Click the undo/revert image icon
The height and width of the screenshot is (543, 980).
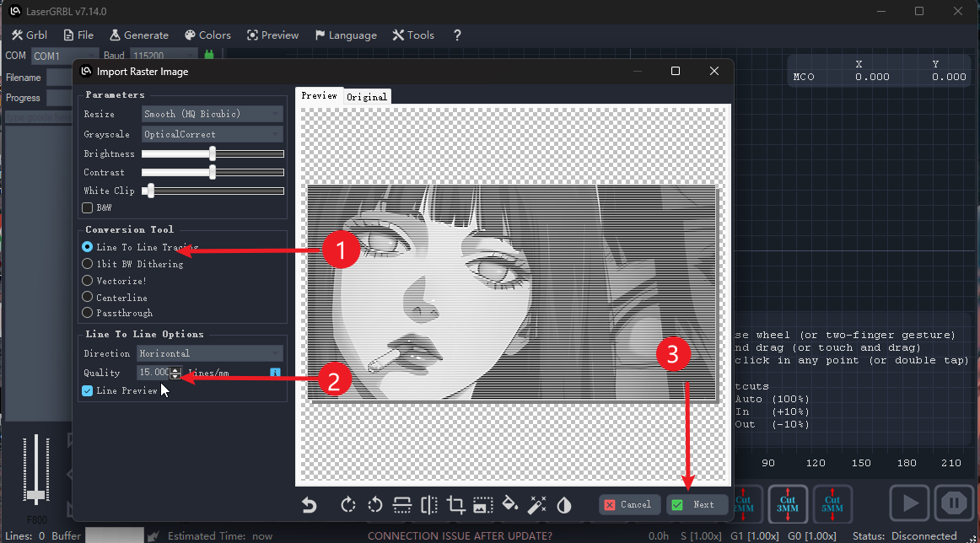[310, 505]
